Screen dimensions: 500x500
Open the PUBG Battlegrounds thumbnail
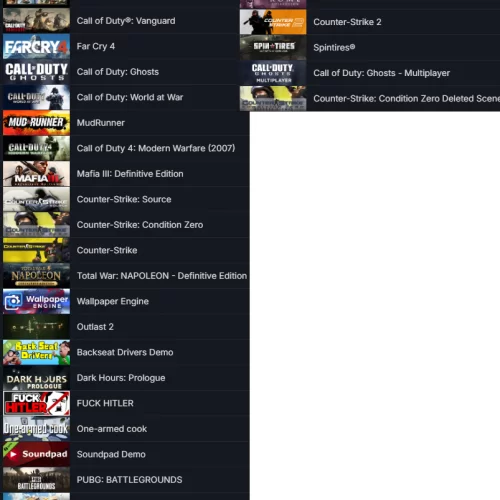(x=36, y=480)
